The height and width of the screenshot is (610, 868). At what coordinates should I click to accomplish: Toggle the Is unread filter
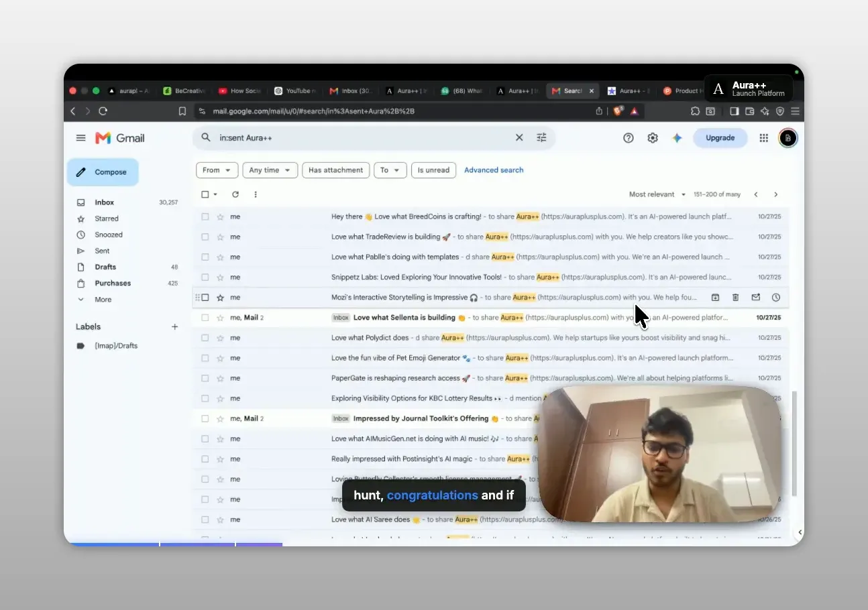click(x=433, y=170)
